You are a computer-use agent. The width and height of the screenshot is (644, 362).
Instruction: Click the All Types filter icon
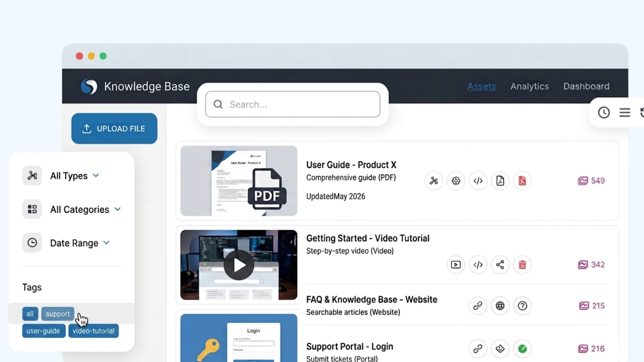coord(32,176)
